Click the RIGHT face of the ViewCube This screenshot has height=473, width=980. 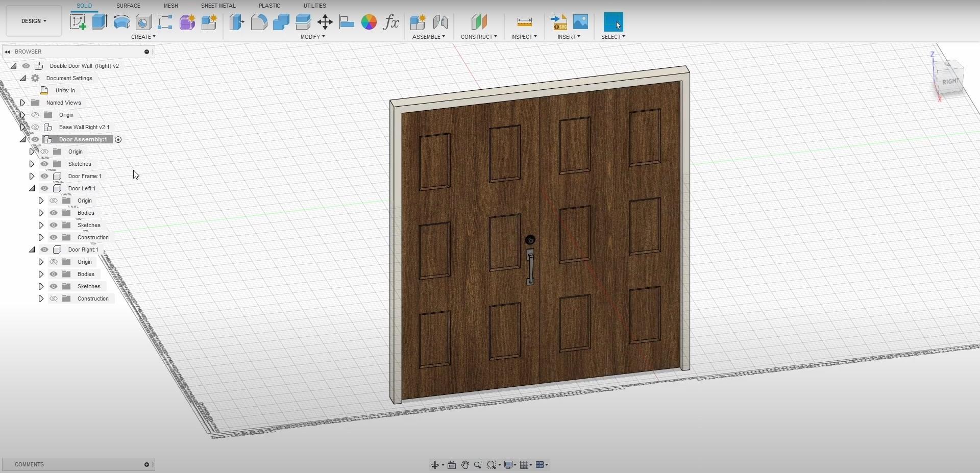click(950, 82)
